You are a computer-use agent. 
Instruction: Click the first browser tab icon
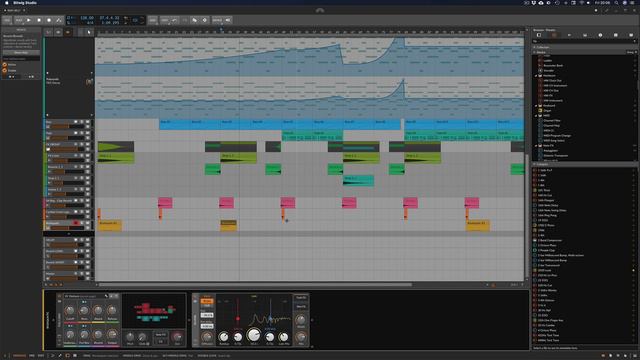point(539,36)
